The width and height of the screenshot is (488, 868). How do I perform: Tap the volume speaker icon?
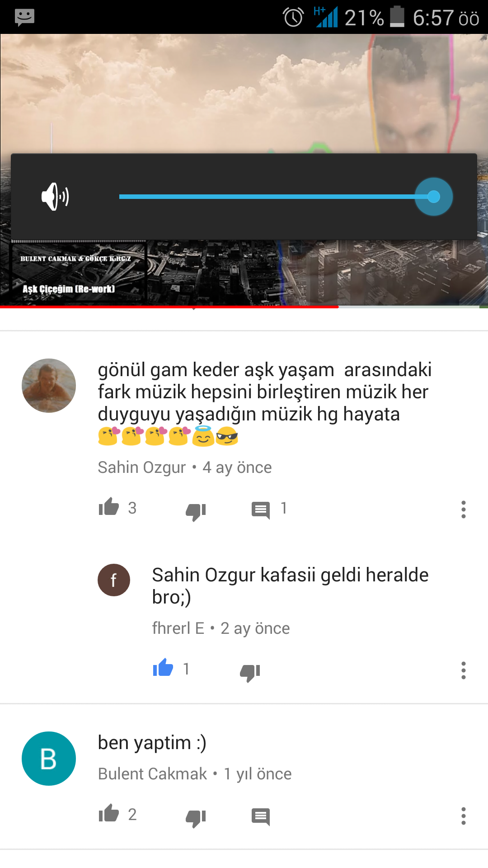[x=55, y=197]
